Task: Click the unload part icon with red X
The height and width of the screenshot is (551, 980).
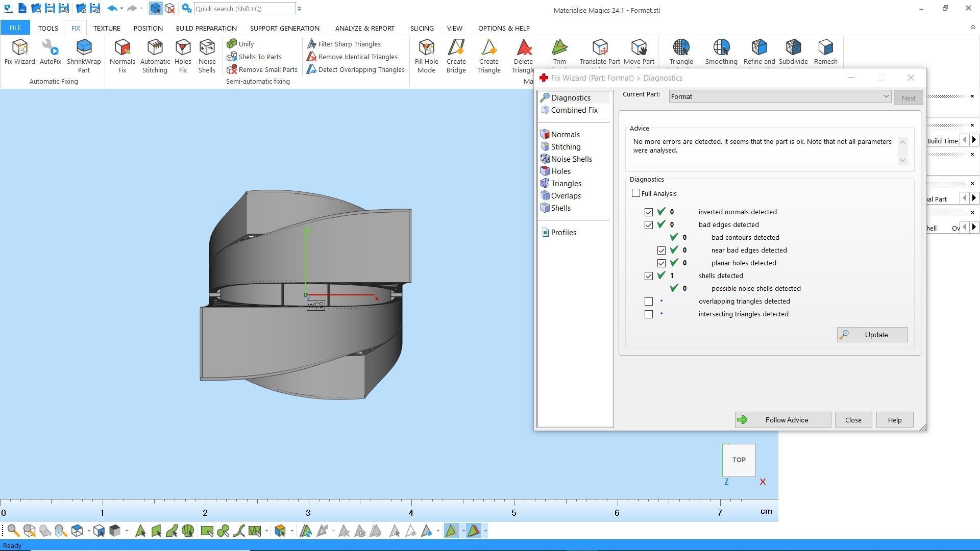Action: coord(170,9)
